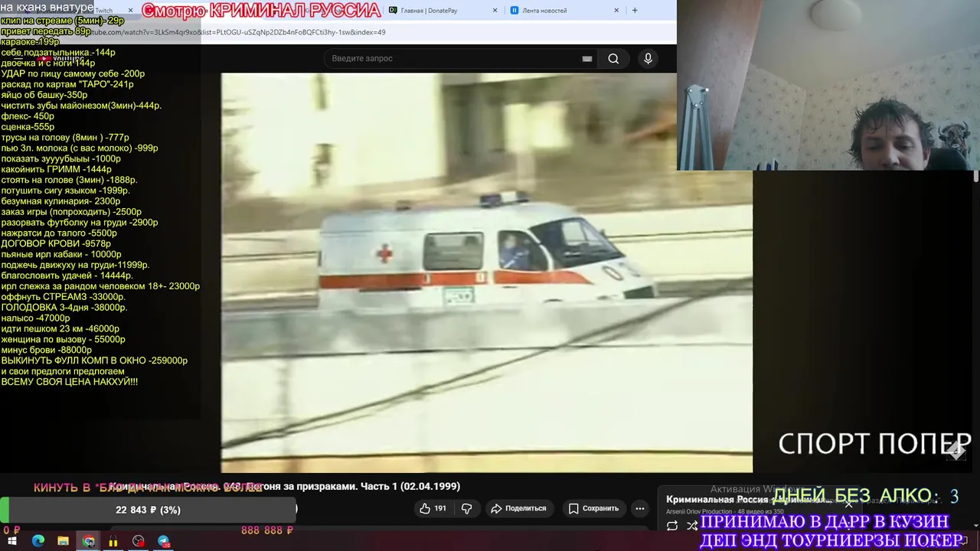Click Сохранить to save the video
Image resolution: width=980 pixels, height=551 pixels.
pos(593,508)
